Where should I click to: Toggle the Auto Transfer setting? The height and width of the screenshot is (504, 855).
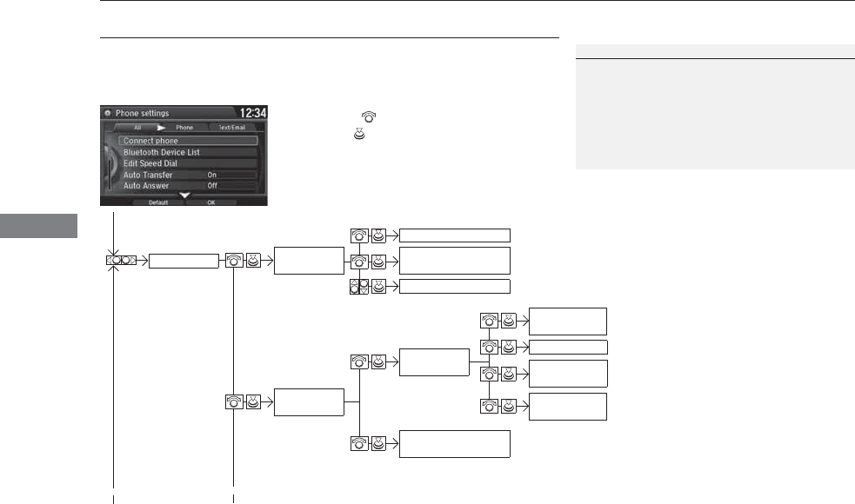pos(188,175)
